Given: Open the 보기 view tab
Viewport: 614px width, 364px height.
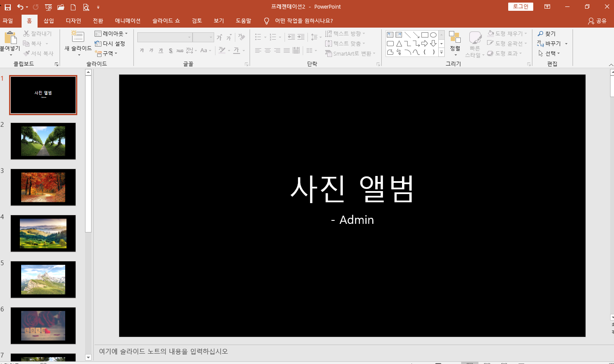Looking at the screenshot, I should pyautogui.click(x=219, y=21).
